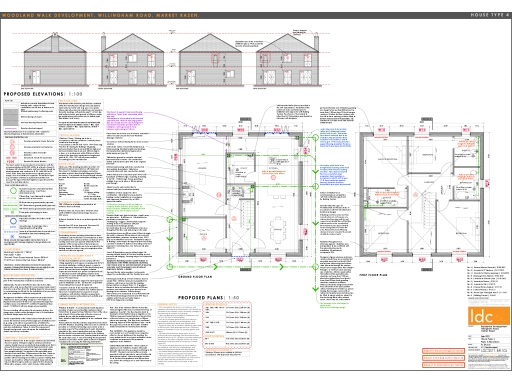Click the ground floor plan drawing

[241, 194]
